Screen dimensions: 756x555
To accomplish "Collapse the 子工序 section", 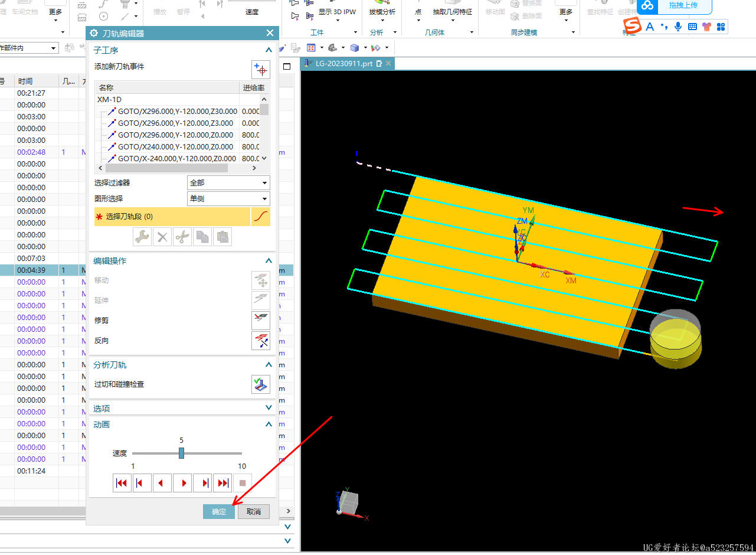I will point(269,50).
